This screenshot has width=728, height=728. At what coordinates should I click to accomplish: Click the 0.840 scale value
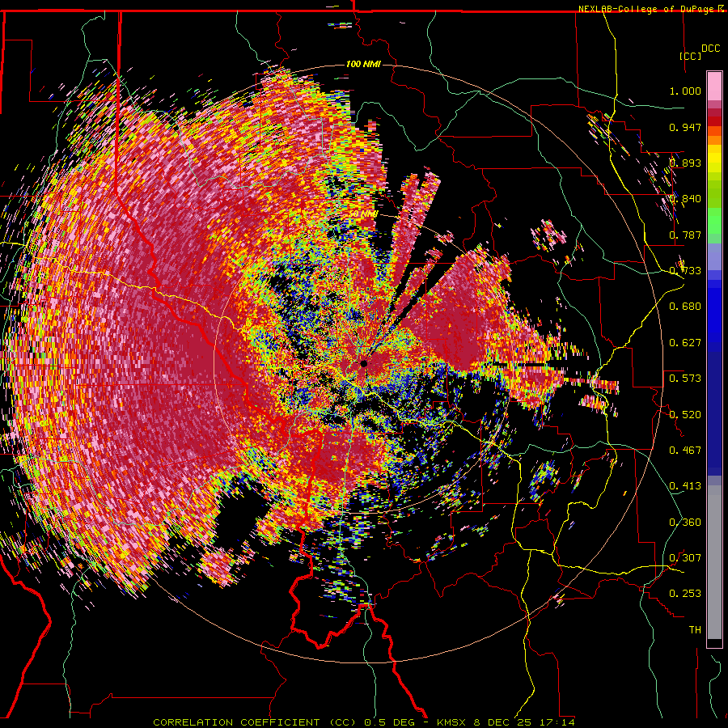tap(685, 199)
